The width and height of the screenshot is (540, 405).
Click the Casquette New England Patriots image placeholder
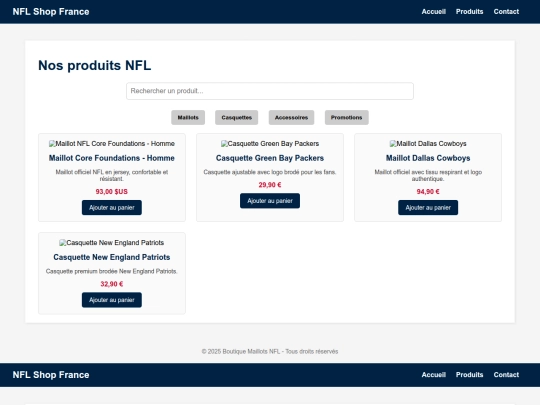pos(112,243)
